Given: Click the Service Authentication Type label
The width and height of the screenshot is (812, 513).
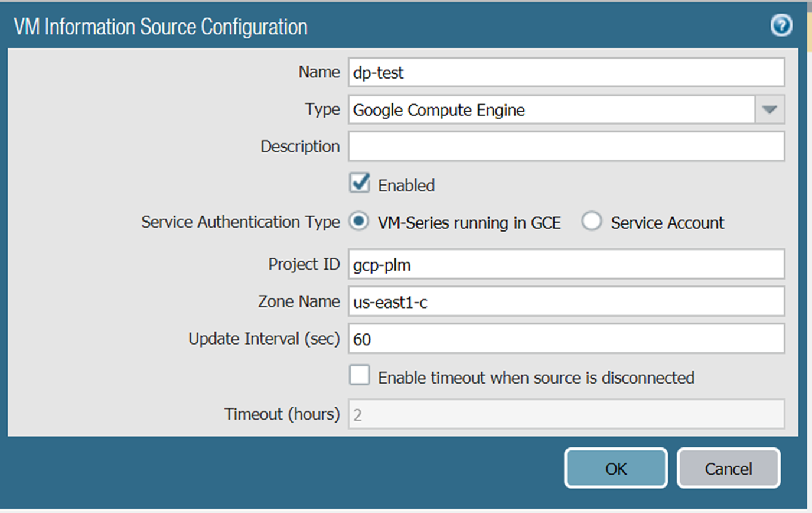Looking at the screenshot, I should click(240, 222).
